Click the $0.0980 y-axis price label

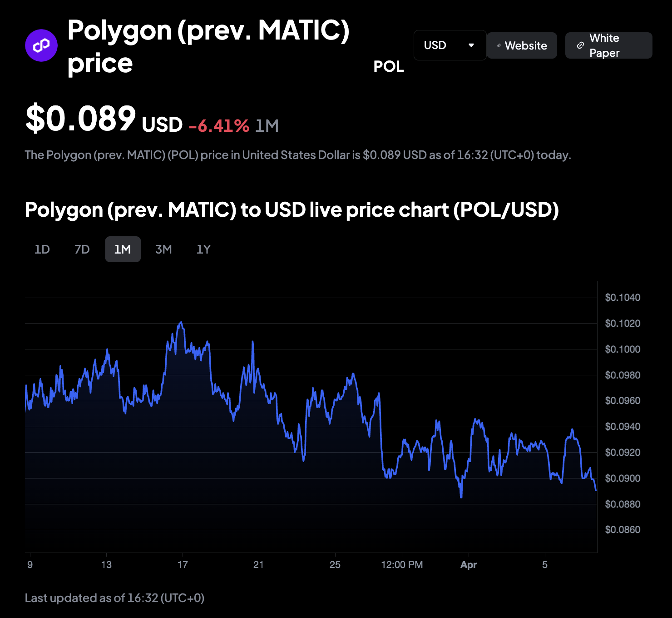click(623, 375)
